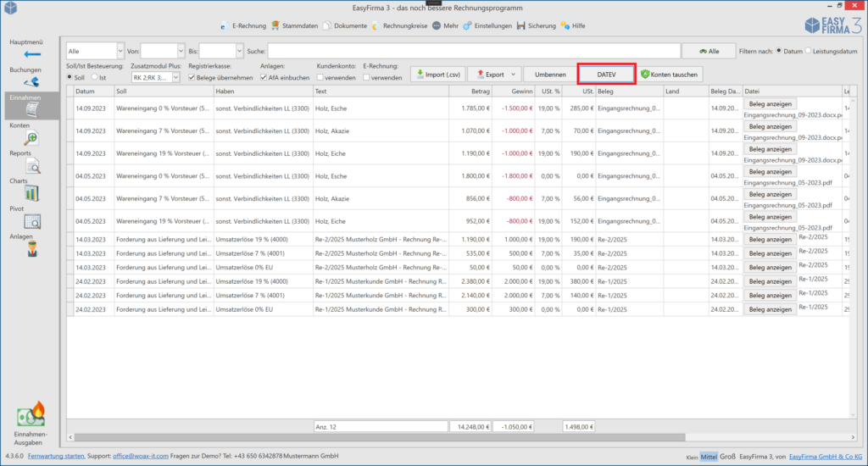
Task: Expand the Export button dropdown arrow
Action: point(511,75)
